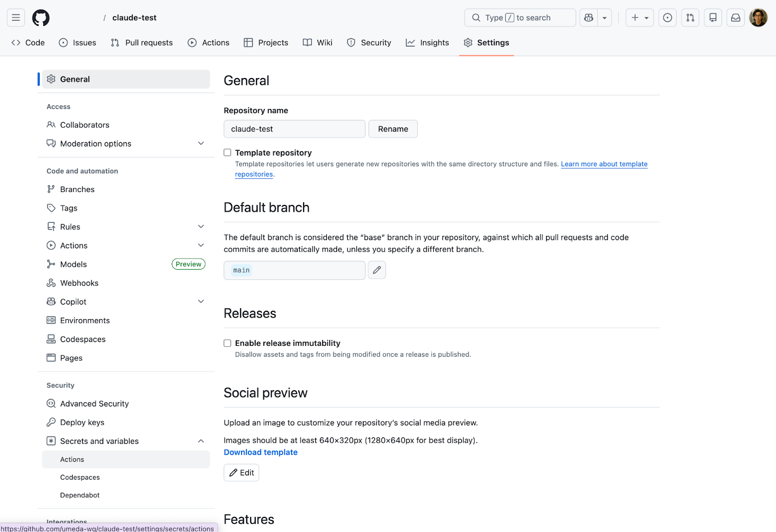Open pull requests icon in top header

690,18
